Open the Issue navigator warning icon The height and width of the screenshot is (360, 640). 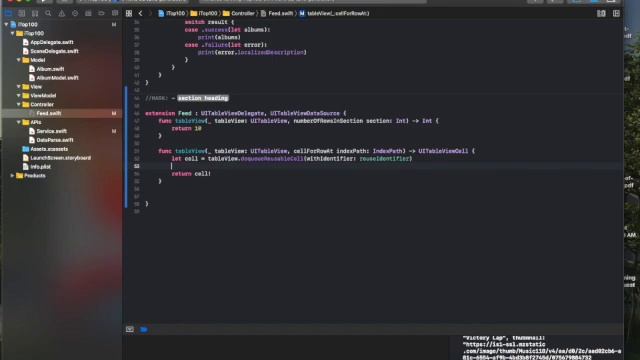tap(62, 13)
